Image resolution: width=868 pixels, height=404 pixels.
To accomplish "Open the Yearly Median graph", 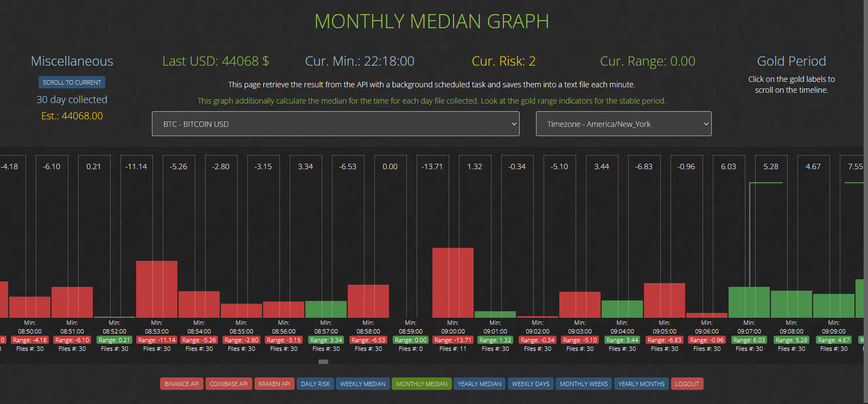I will tap(479, 384).
